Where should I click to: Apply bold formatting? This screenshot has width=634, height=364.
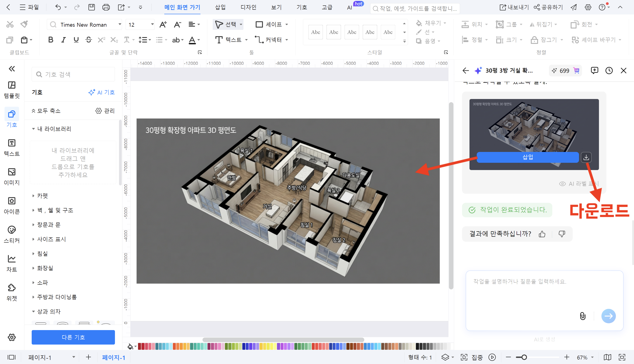coord(50,40)
